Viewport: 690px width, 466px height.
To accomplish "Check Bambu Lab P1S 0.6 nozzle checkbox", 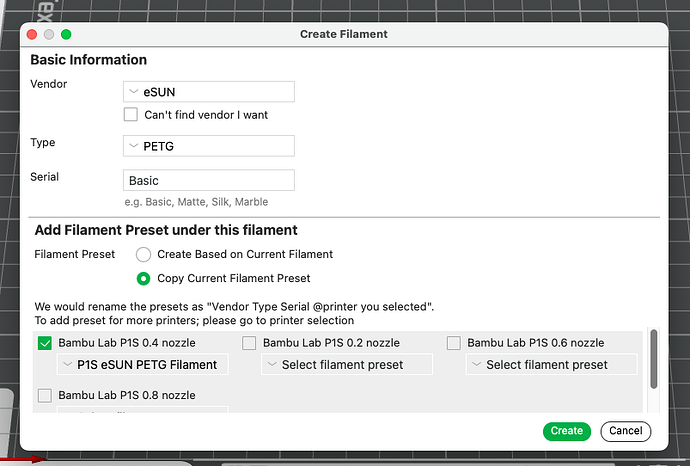I will tap(454, 343).
